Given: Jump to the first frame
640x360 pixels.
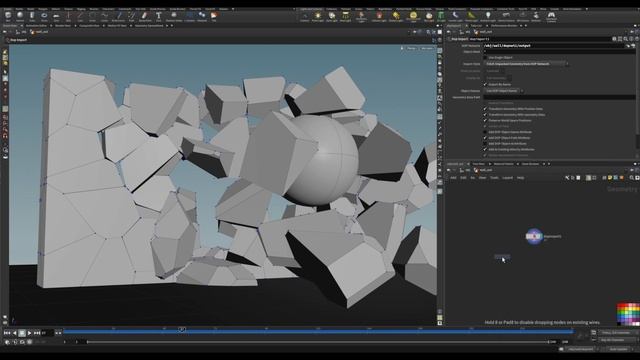Looking at the screenshot, I should tap(7, 333).
